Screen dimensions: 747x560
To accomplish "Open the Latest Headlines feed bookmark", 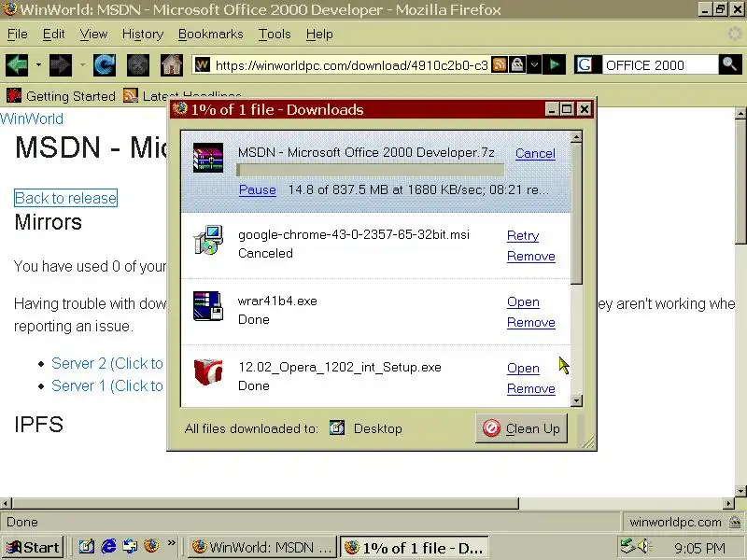I will pos(182,96).
